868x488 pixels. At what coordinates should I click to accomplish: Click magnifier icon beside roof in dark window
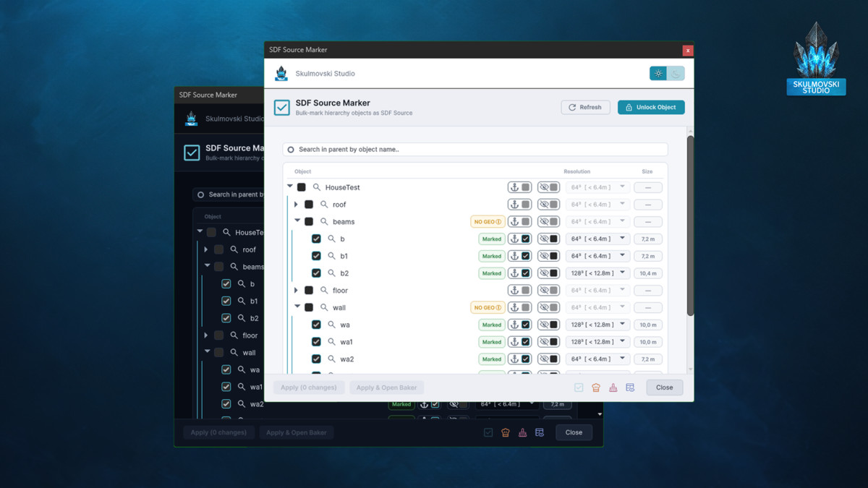(234, 249)
